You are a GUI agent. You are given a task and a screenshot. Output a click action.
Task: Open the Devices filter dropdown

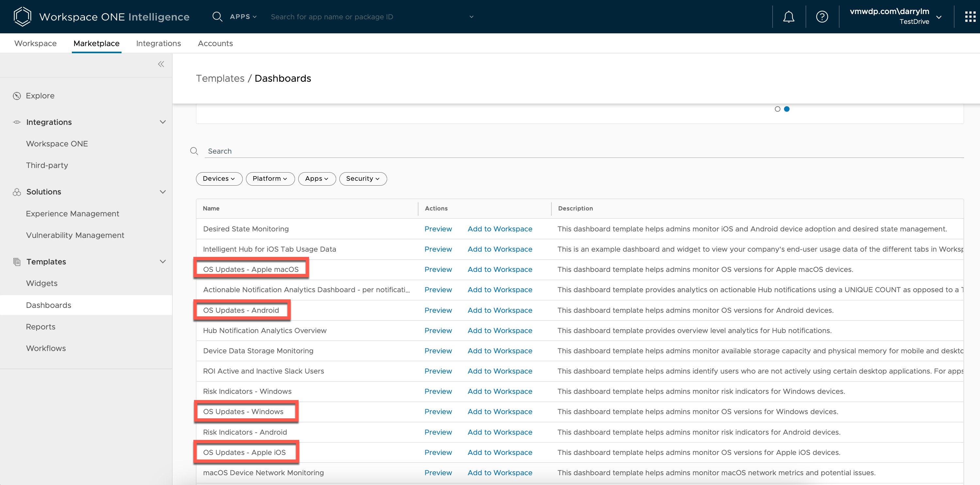[219, 178]
